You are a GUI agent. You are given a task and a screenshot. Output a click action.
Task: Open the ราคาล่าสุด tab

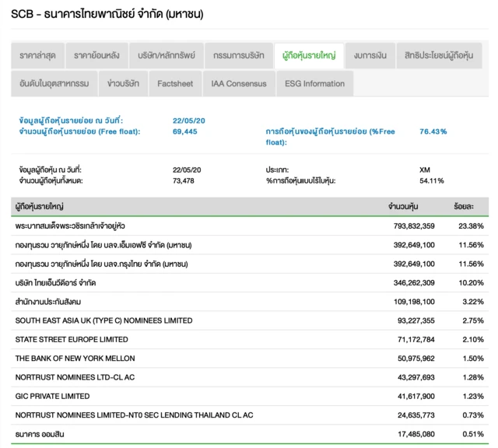37,56
